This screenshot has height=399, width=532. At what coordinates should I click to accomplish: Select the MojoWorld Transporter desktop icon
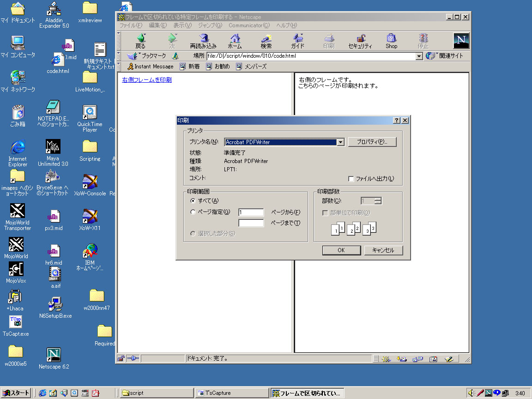17,217
